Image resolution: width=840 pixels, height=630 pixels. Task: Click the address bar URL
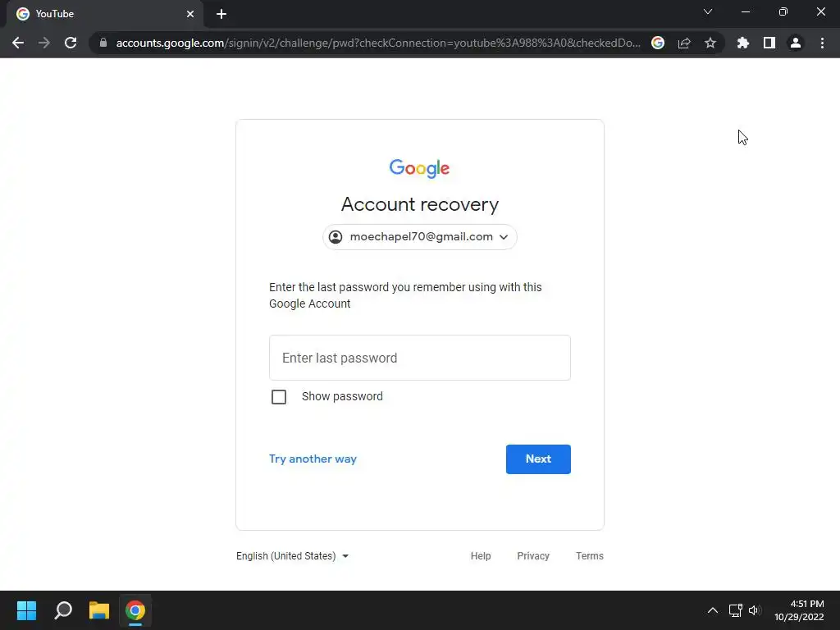[x=377, y=43]
